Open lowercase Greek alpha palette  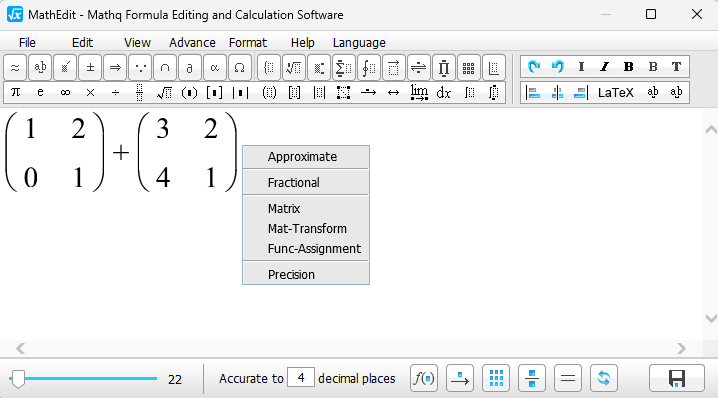coord(214,68)
